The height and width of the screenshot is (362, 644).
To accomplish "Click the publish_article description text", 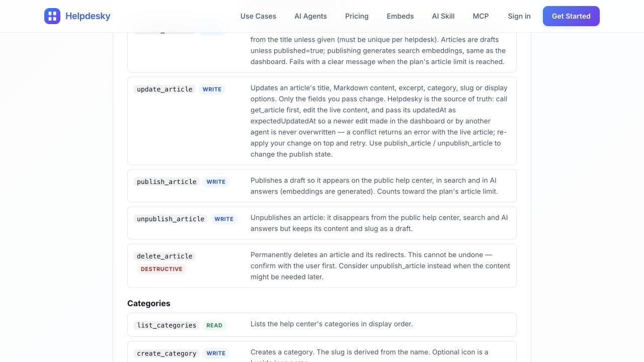I will 374,186.
